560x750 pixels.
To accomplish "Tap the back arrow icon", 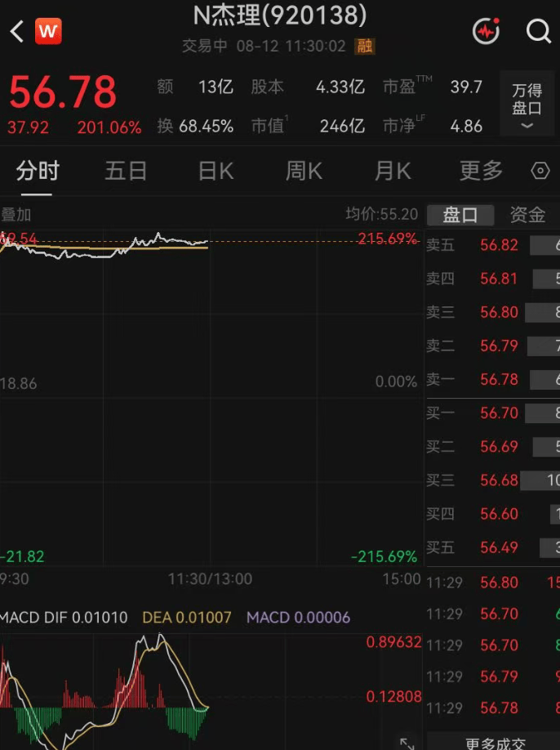I will point(17,32).
